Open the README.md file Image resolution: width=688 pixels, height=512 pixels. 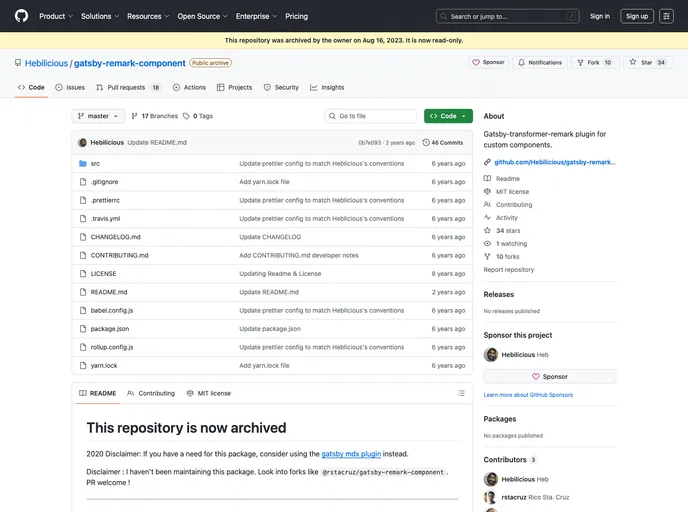(x=109, y=292)
